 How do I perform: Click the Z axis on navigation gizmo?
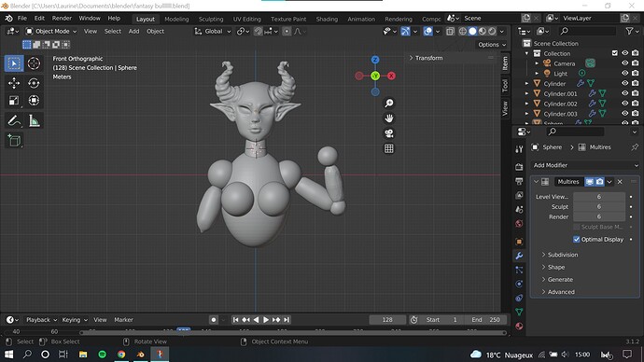tap(375, 60)
